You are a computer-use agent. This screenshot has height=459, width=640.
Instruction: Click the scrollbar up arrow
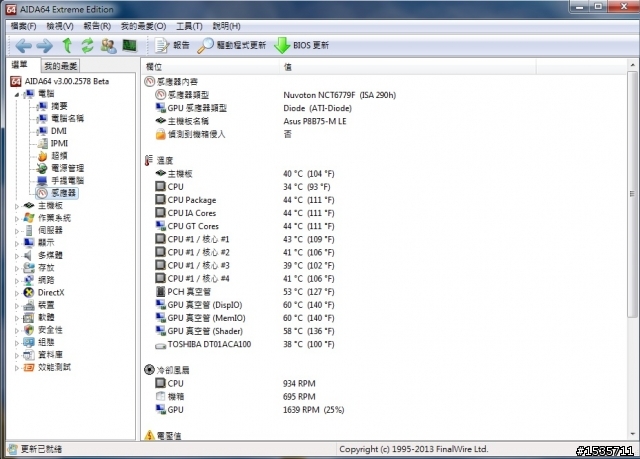point(632,65)
